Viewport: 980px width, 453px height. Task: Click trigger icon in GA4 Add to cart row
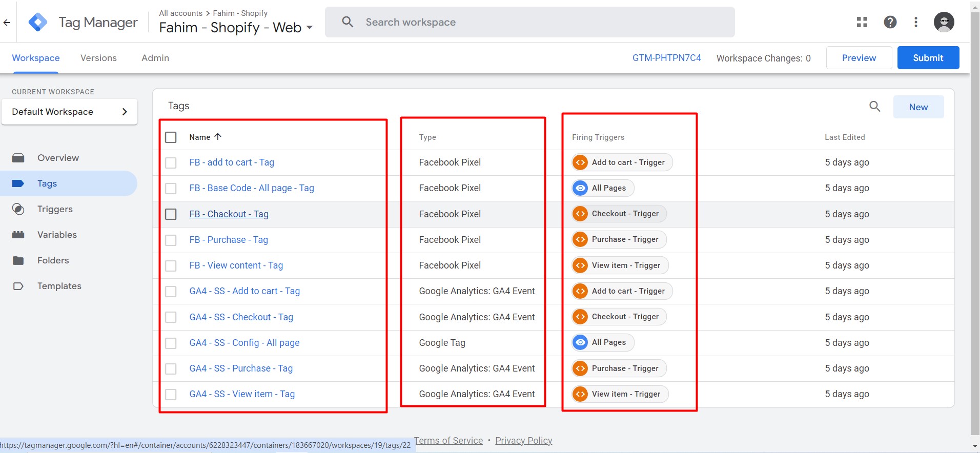[580, 291]
